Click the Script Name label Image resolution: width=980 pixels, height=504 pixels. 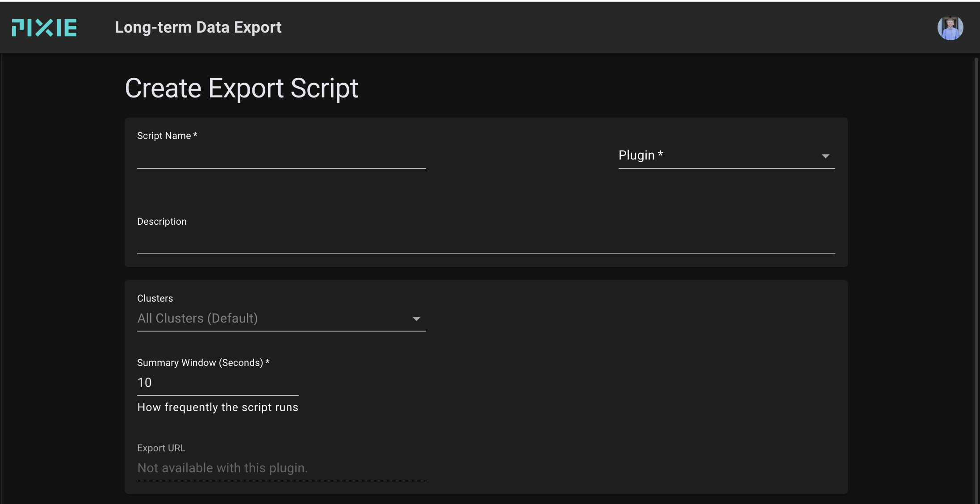click(x=167, y=136)
